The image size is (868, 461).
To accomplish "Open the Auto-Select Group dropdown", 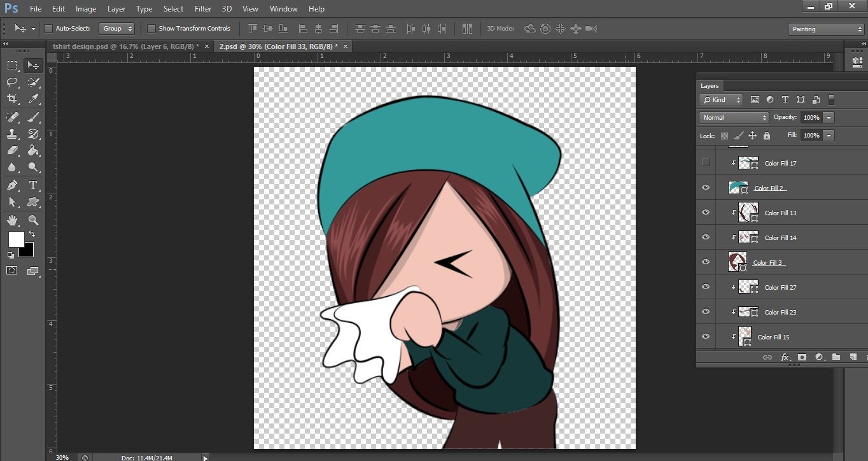I will tap(117, 29).
